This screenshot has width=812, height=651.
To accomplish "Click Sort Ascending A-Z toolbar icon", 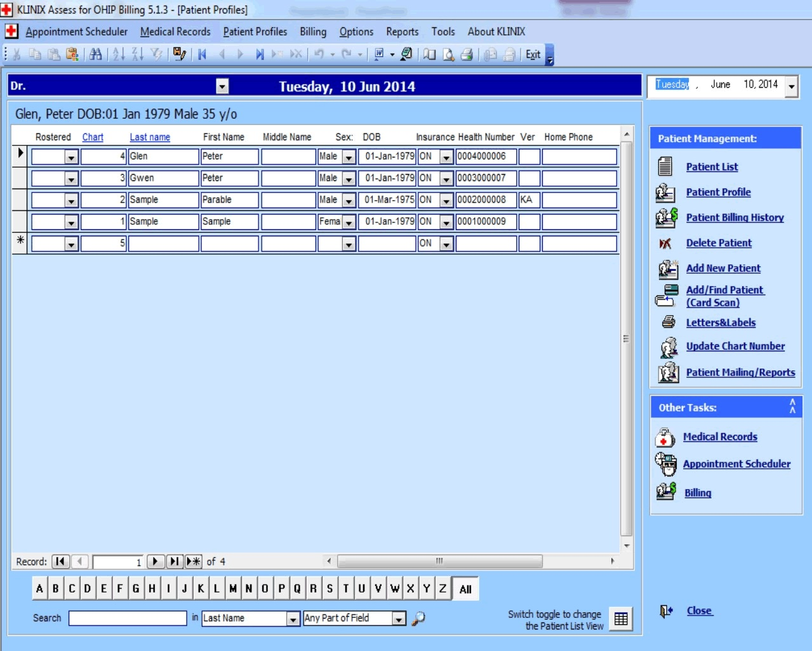I will tap(119, 55).
